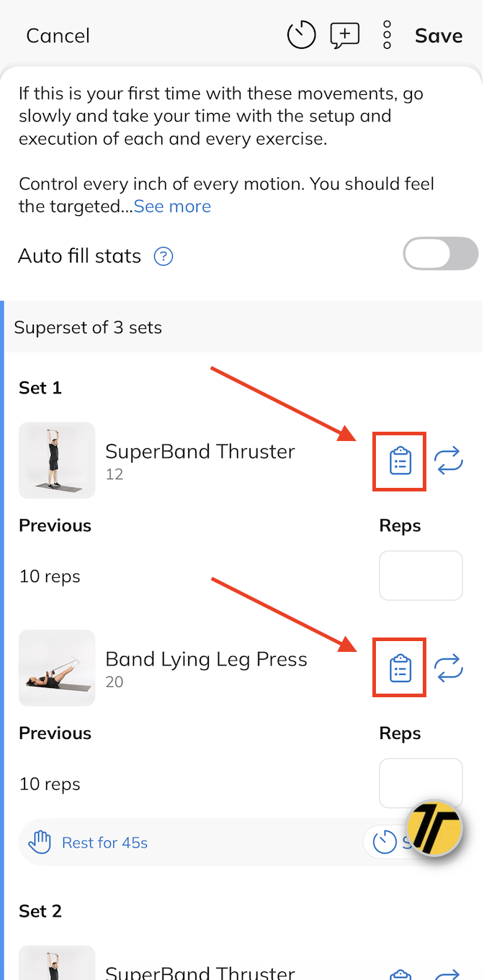The image size is (484, 980).
Task: Swap the SuperBand Thruster exercise
Action: (x=448, y=461)
